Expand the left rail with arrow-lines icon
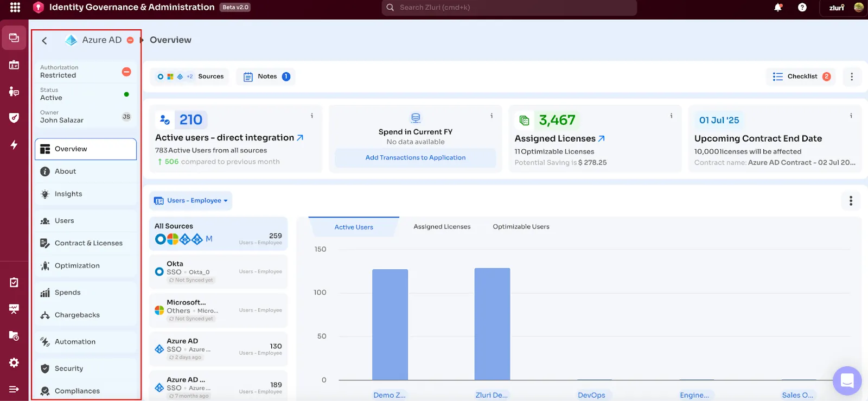The height and width of the screenshot is (401, 868). click(x=14, y=389)
